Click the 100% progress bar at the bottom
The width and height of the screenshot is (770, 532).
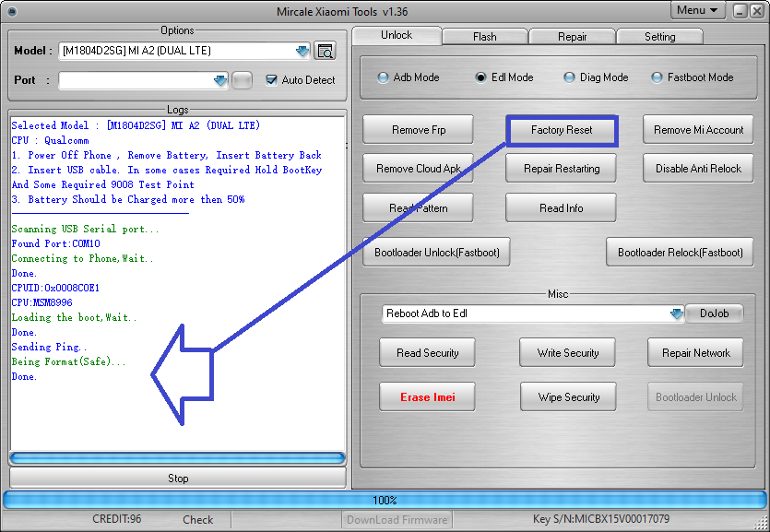(385, 500)
